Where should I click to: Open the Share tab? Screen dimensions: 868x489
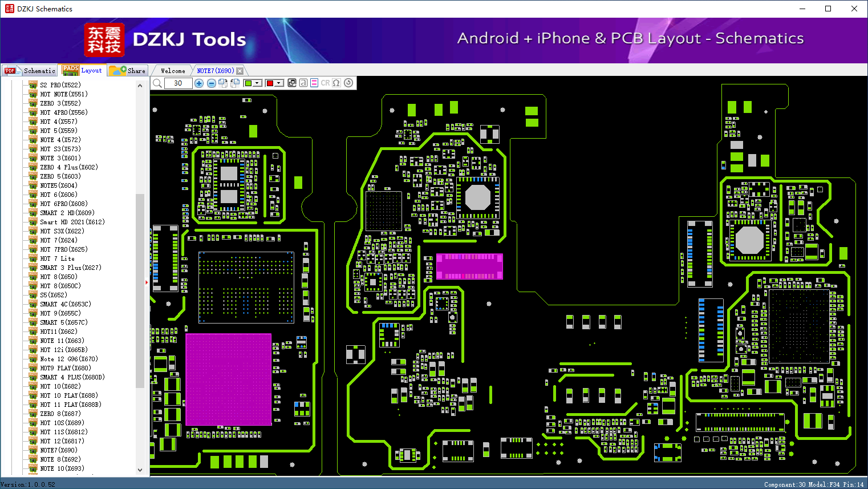[128, 71]
